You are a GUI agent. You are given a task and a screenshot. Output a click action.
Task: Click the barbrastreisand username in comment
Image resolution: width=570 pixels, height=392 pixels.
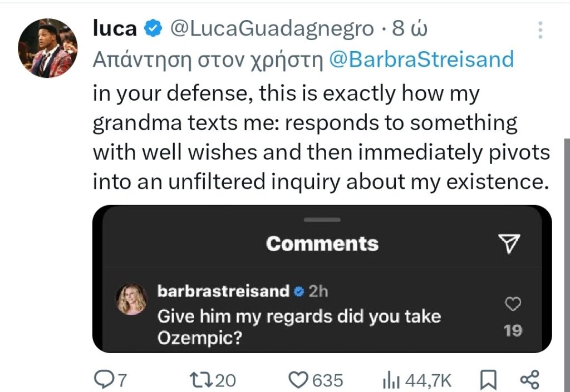[223, 291]
